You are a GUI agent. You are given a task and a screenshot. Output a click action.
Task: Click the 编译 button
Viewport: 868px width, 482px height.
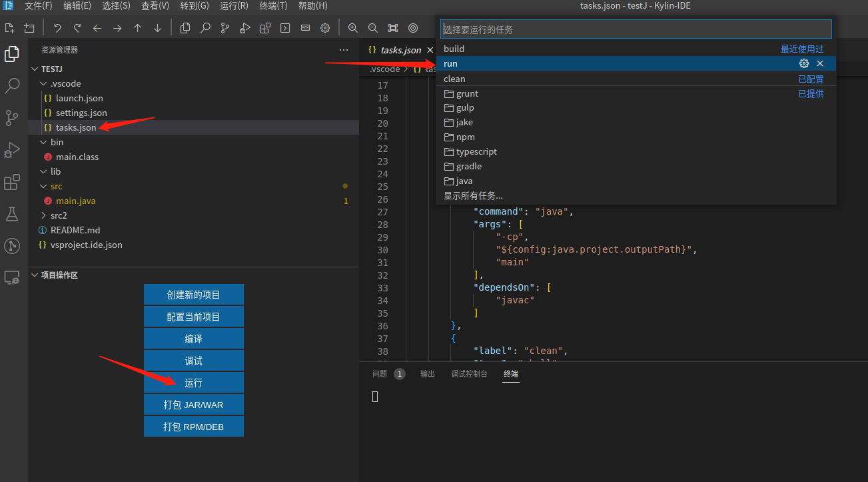[194, 339]
